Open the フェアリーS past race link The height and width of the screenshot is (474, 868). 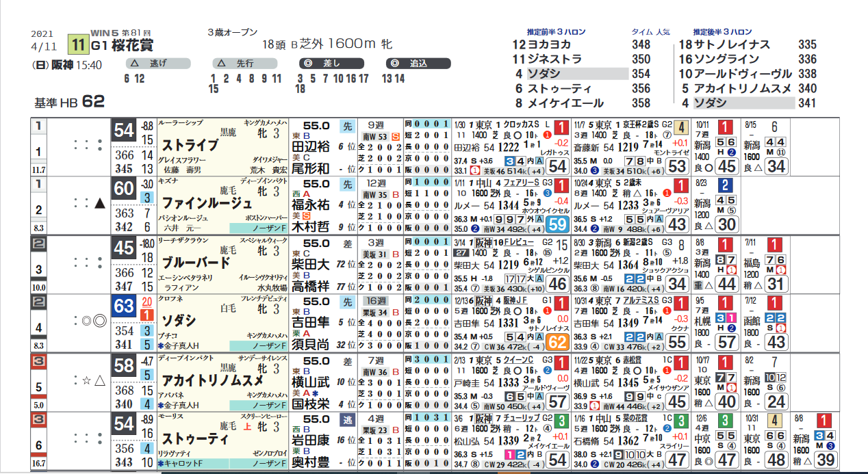521,184
